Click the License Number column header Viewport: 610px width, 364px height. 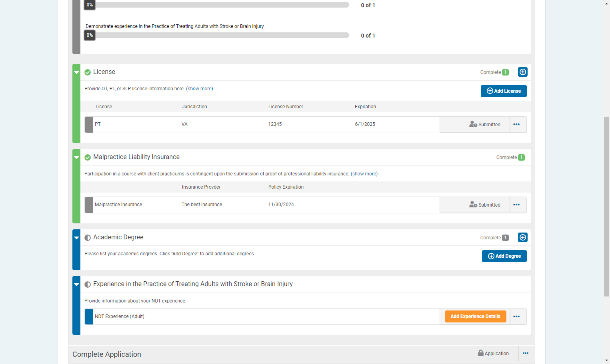tap(286, 107)
